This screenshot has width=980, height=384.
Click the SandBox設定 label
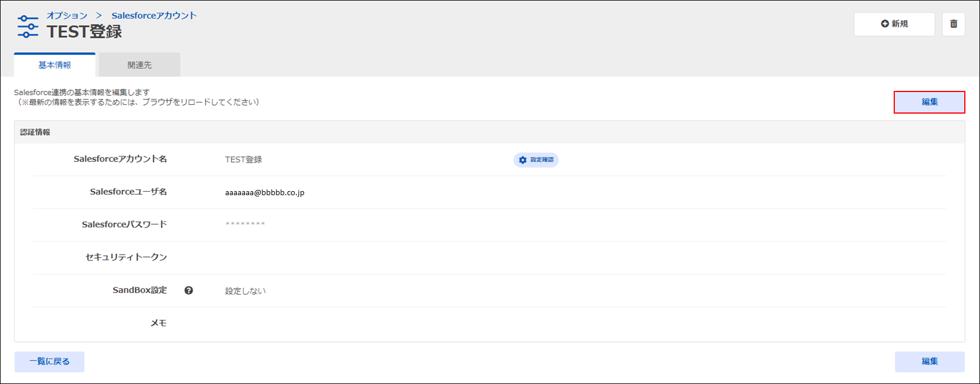click(139, 290)
